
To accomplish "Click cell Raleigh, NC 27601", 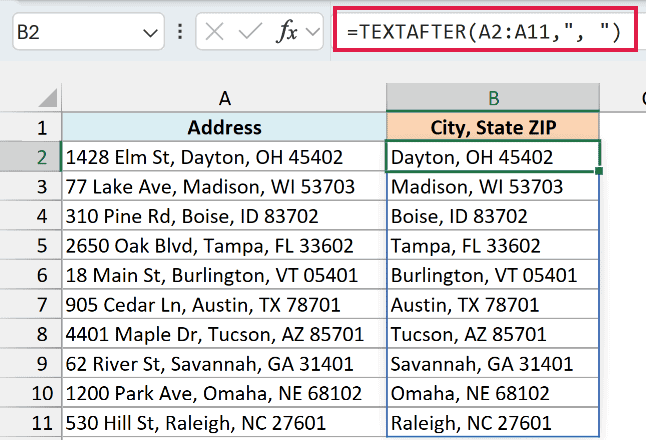I will (493, 423).
